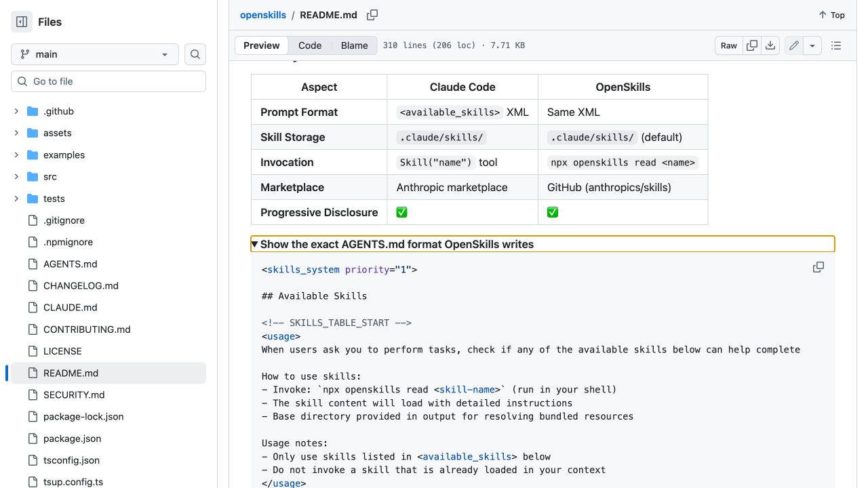Screen dimensions: 868x488
Task: Select the src folder icon
Action: tap(33, 176)
